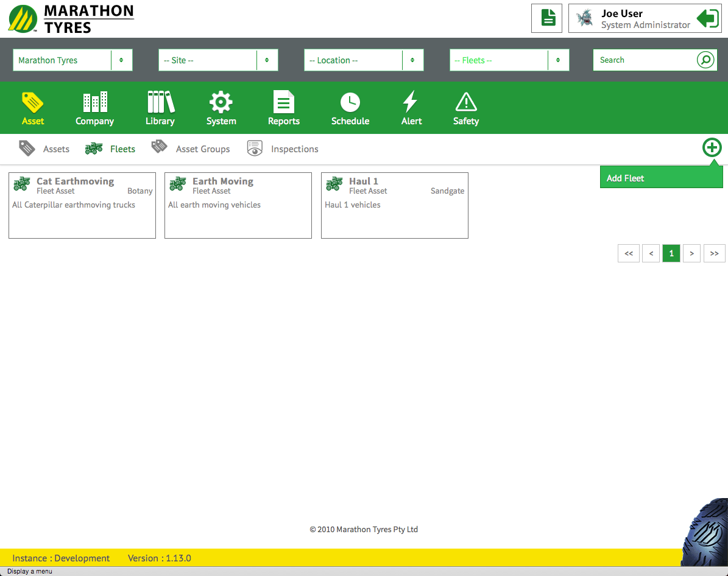Image resolution: width=728 pixels, height=576 pixels.
Task: Expand the Site dropdown
Action: coord(267,60)
